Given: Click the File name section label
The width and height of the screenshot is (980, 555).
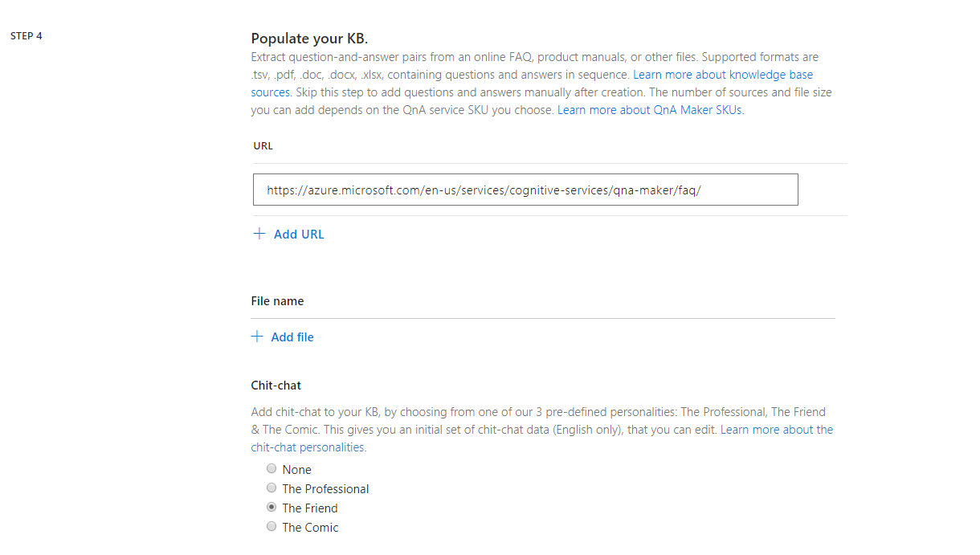Looking at the screenshot, I should coord(277,300).
